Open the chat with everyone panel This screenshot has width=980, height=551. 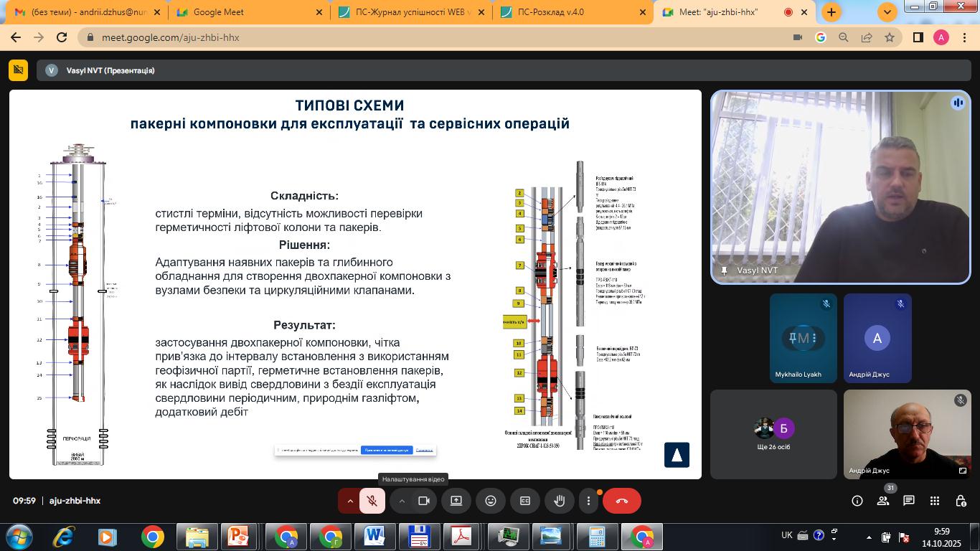909,501
